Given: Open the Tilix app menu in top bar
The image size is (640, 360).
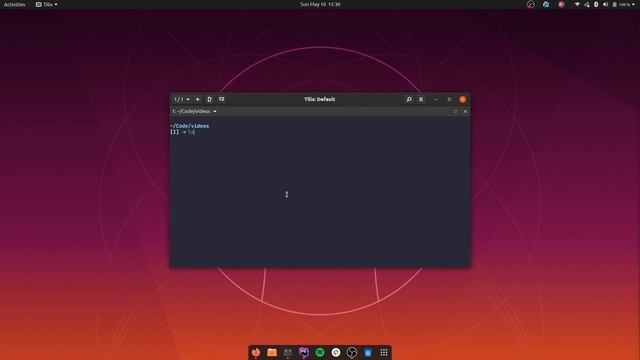Looking at the screenshot, I should pos(47,4).
